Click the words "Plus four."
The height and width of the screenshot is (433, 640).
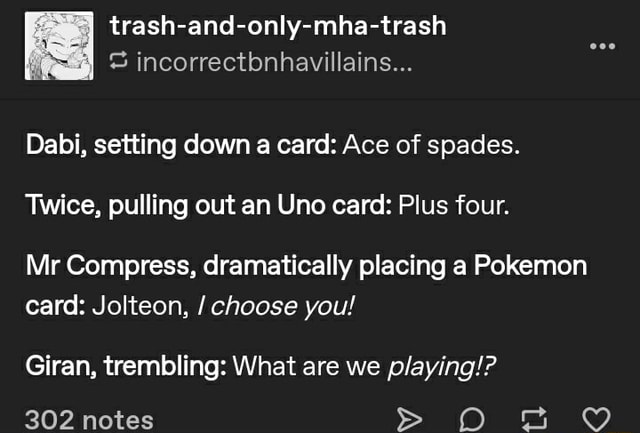click(454, 209)
